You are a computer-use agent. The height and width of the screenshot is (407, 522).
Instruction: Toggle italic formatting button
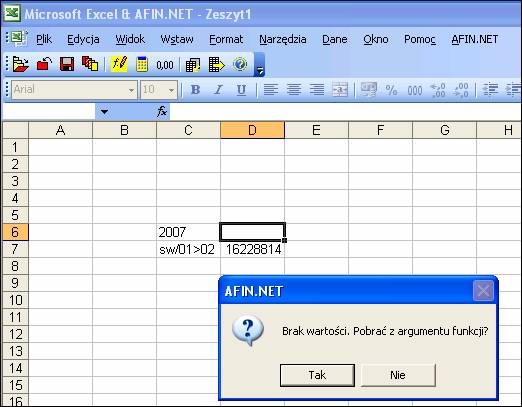(218, 90)
